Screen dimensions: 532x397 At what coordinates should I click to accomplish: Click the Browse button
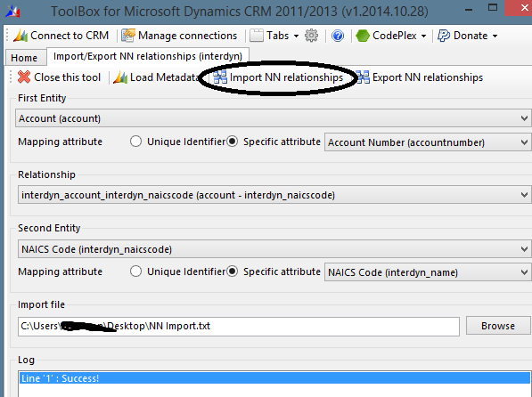coord(498,326)
